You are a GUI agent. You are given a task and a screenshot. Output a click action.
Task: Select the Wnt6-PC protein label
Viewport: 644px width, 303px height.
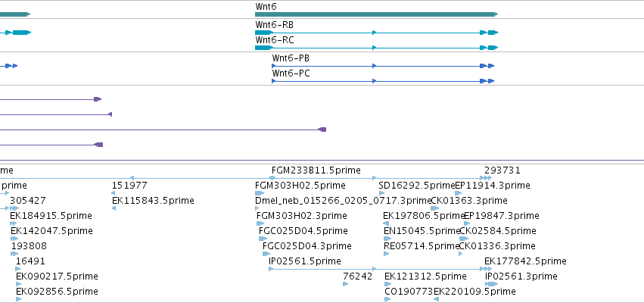click(x=291, y=73)
